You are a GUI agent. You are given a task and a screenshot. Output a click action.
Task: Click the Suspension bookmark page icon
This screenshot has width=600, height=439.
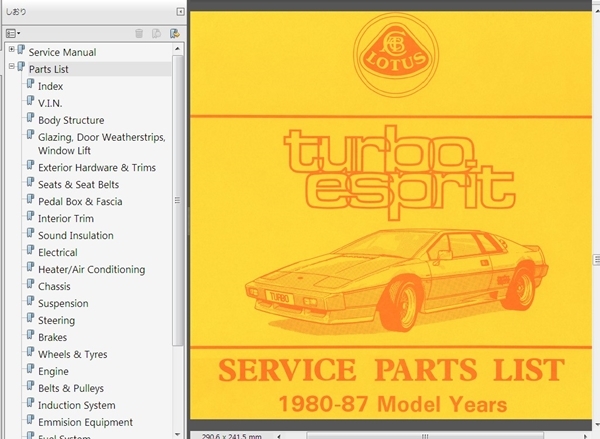[30, 301]
